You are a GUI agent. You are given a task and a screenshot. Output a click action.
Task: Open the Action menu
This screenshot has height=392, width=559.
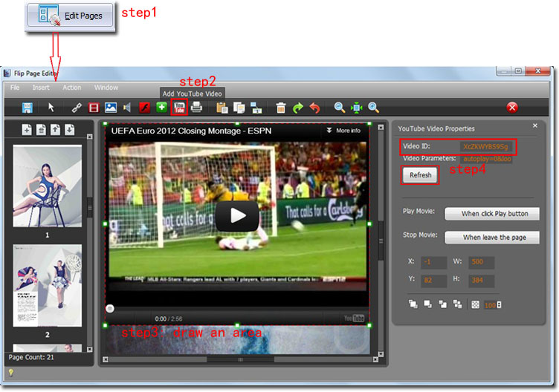72,88
